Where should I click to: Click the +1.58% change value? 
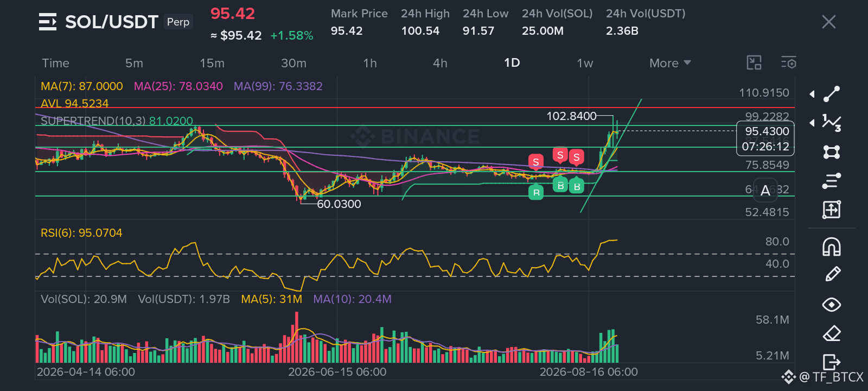pos(292,36)
